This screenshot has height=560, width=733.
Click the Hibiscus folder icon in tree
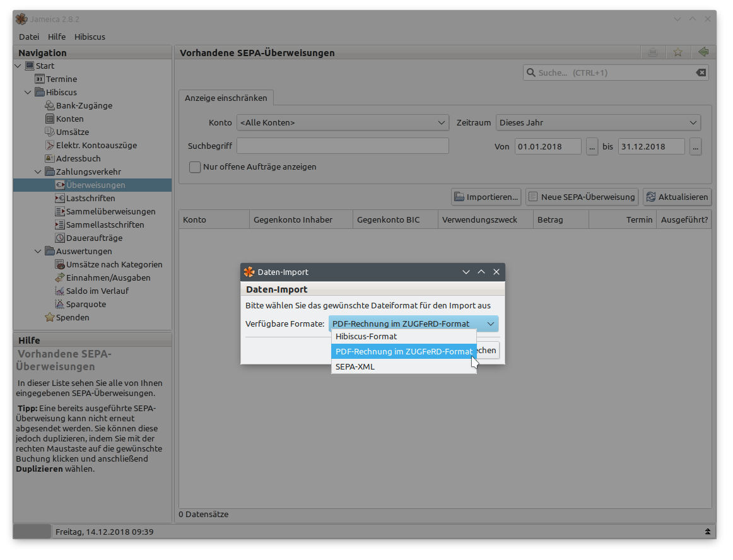point(40,92)
